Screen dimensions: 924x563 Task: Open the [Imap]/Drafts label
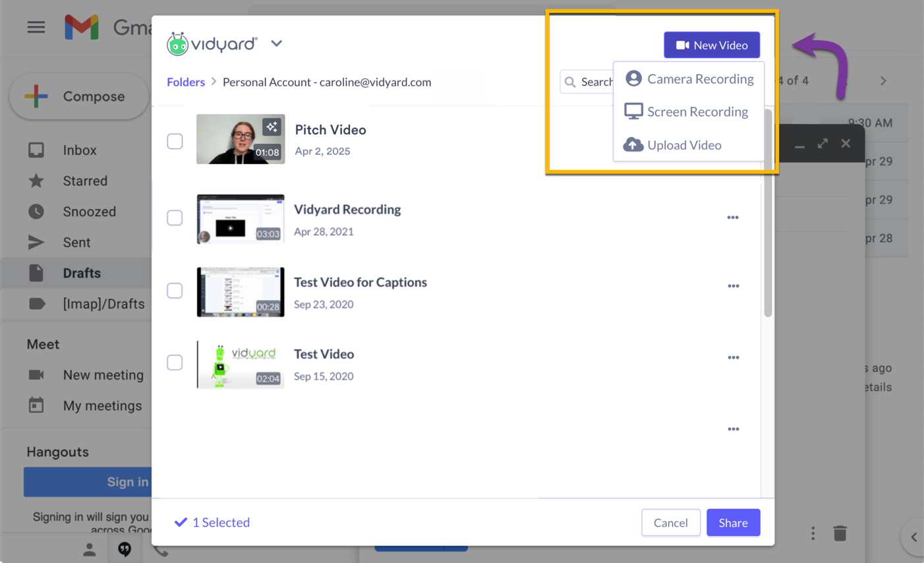[x=103, y=304]
